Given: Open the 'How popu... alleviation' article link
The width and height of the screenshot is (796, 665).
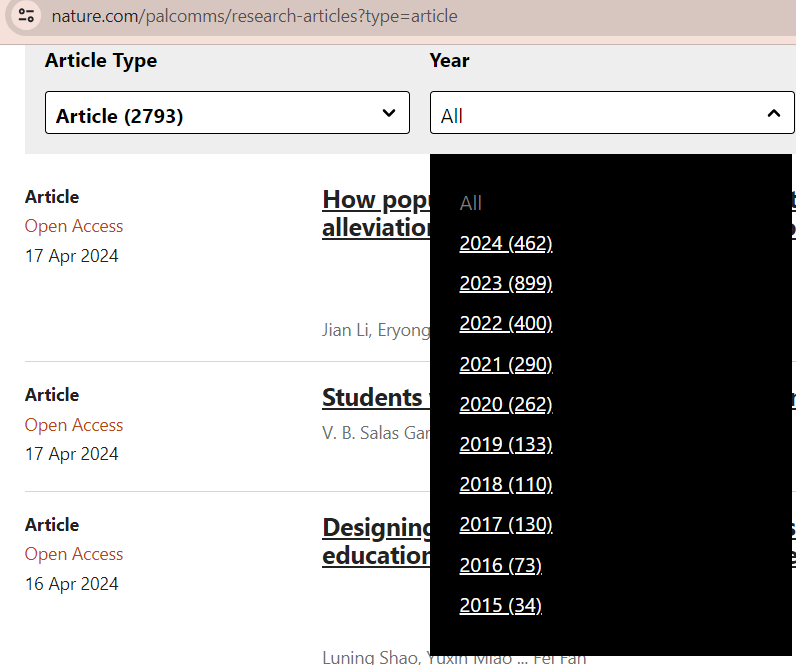Looking at the screenshot, I should (x=375, y=213).
